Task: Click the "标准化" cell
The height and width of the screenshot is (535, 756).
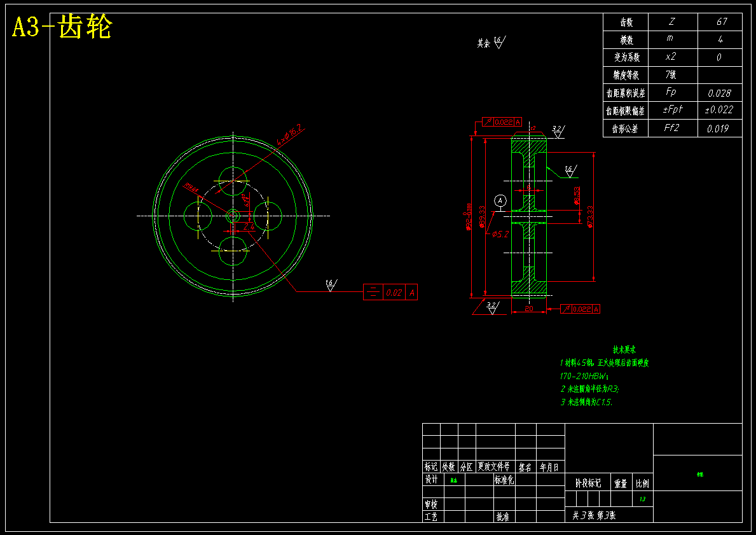Action: [504, 480]
